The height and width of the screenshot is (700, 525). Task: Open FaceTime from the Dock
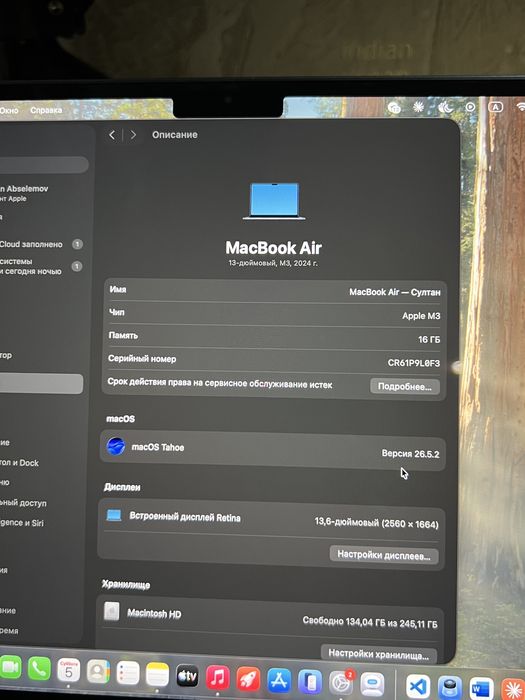coord(9,668)
